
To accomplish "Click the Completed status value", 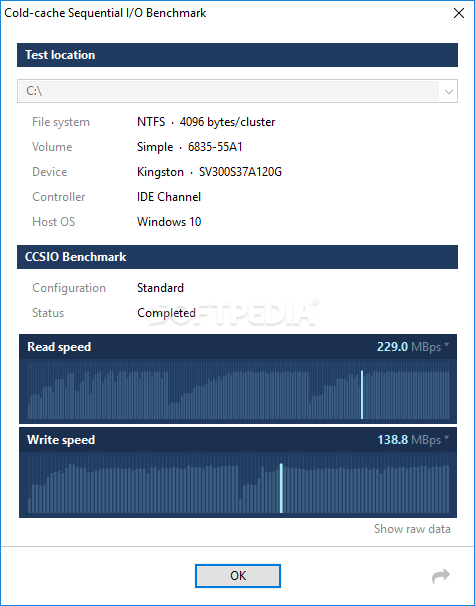I will pos(166,313).
